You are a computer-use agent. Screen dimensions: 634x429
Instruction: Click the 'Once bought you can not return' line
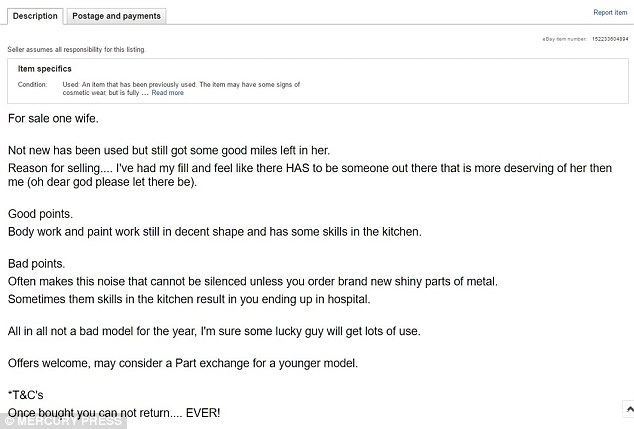[x=114, y=413]
